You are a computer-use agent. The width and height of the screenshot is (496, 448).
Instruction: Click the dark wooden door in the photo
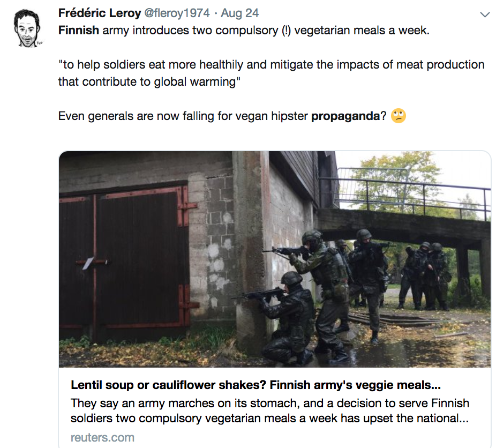coord(124,257)
